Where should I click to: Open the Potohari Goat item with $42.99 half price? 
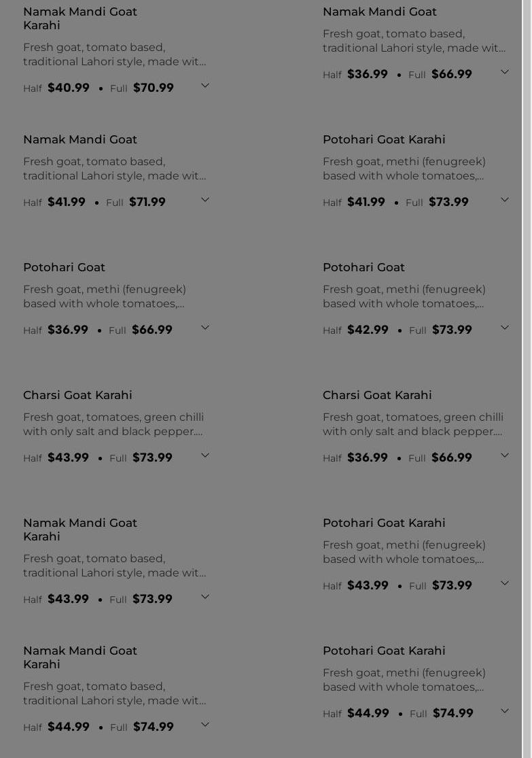click(363, 267)
